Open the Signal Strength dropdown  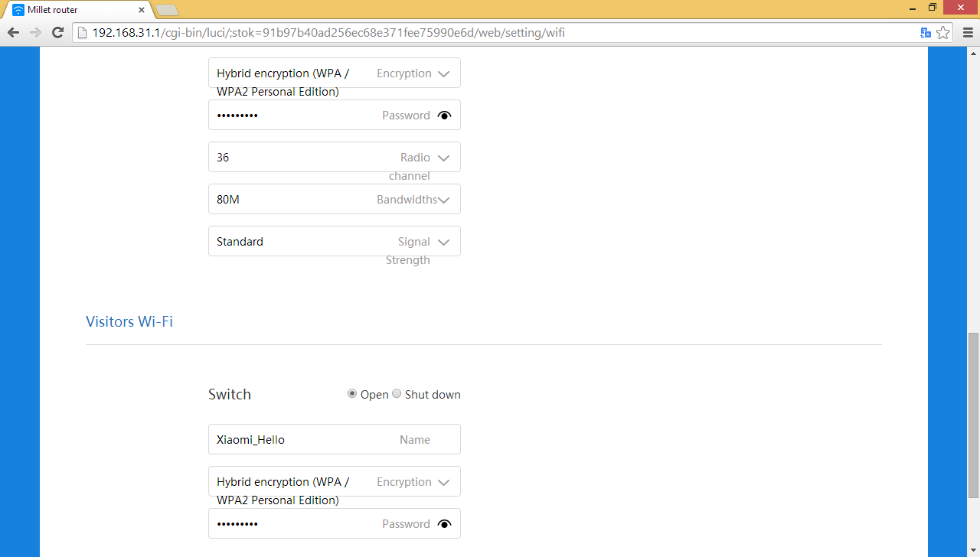tap(335, 241)
